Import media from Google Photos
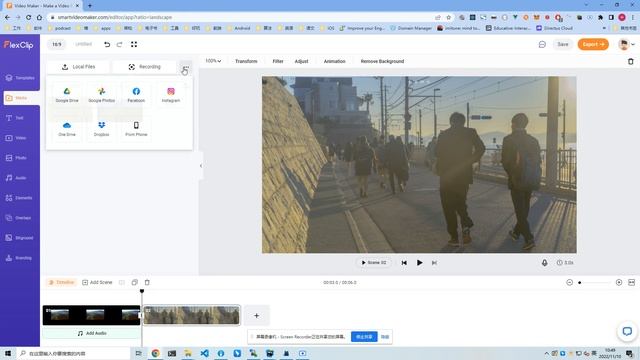 pos(102,95)
